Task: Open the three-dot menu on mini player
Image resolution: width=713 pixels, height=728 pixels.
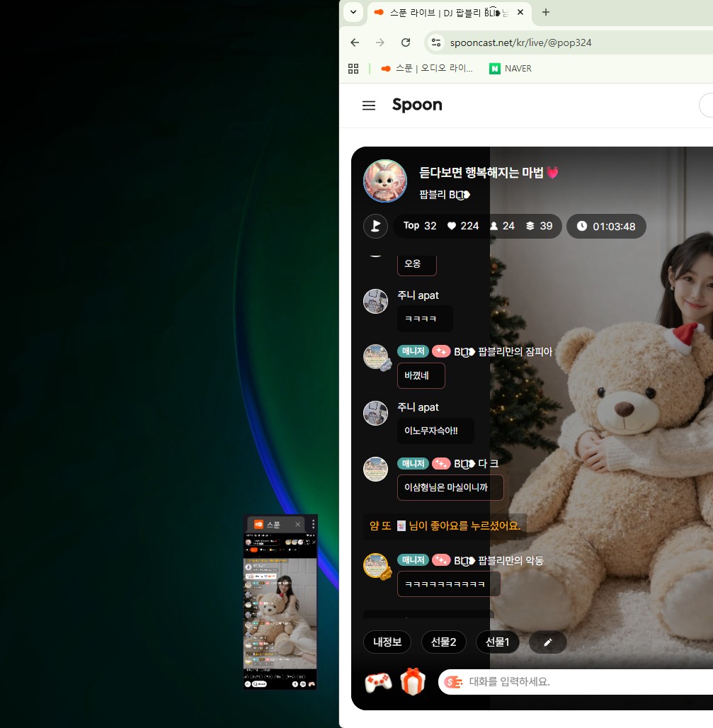Action: [x=312, y=524]
